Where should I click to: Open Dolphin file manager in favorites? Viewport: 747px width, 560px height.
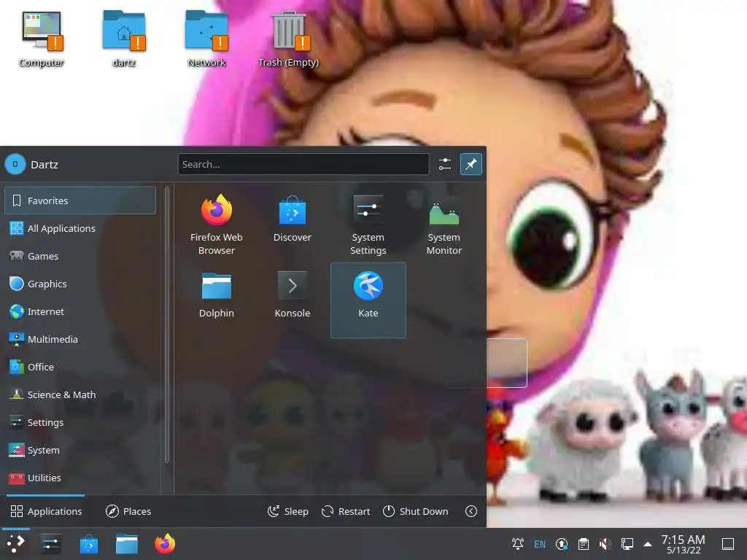click(216, 300)
